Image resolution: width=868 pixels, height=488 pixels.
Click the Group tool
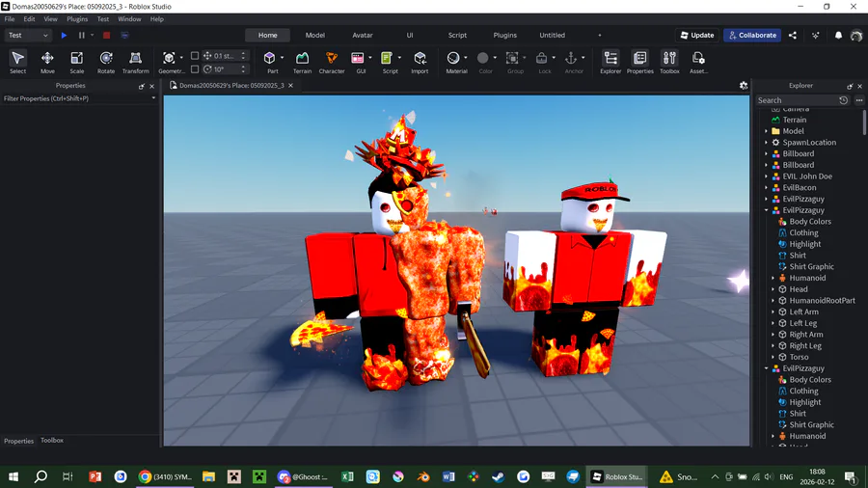(513, 62)
